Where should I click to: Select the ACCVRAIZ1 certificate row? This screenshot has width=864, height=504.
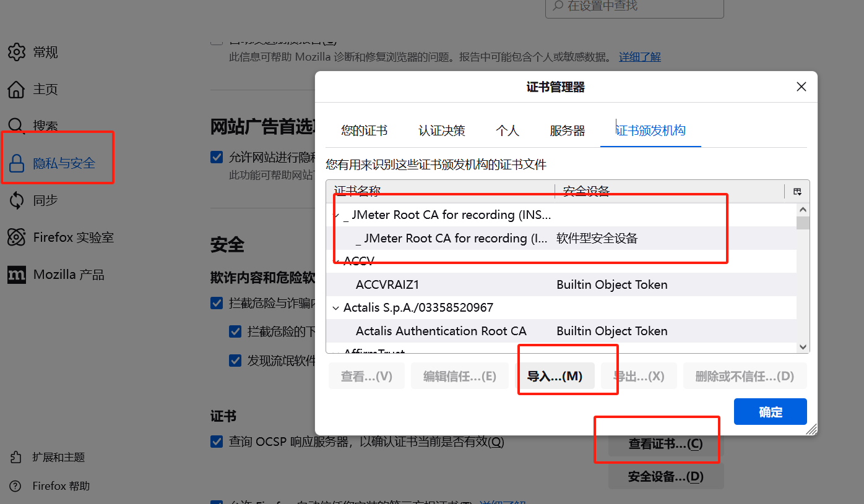click(x=561, y=284)
